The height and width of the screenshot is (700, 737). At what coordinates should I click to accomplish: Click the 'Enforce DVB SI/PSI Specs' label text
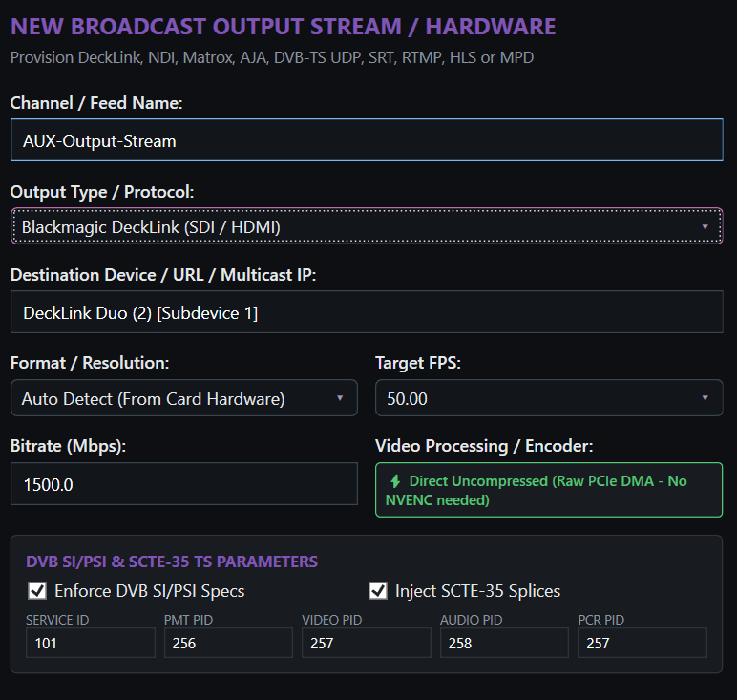(x=150, y=591)
